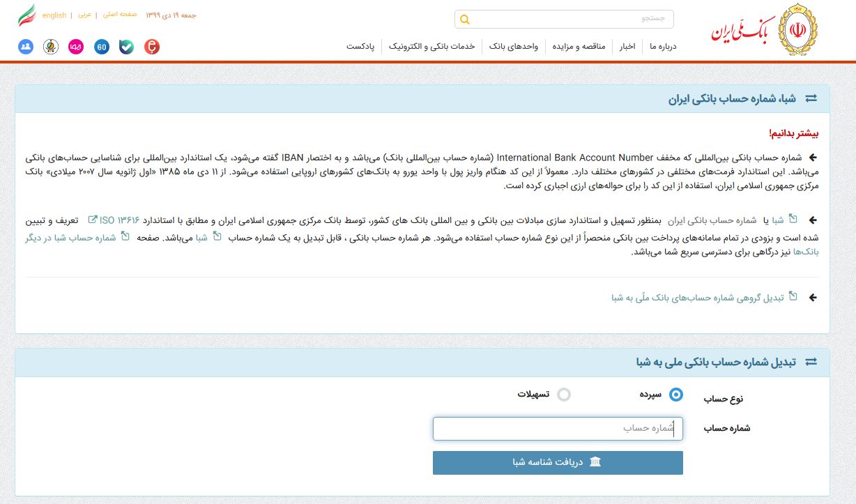This screenshot has height=504, width=856.
Task: Click the Iran flag icon
Action: point(26,15)
